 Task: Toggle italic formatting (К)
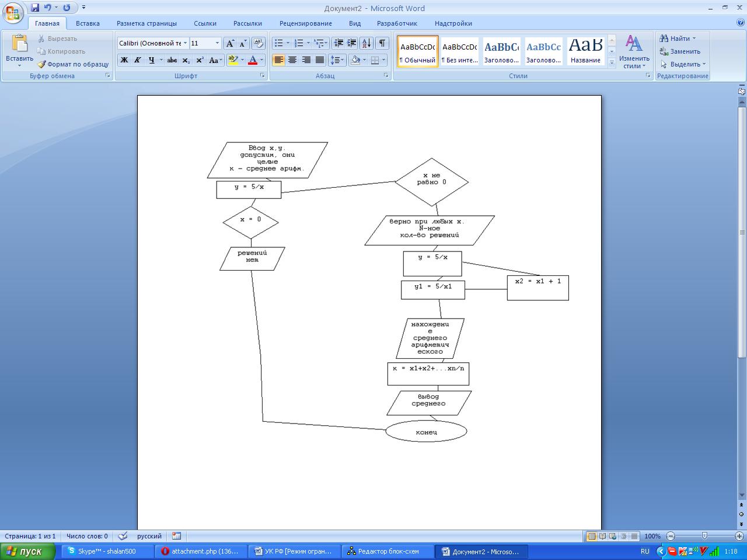(x=138, y=60)
